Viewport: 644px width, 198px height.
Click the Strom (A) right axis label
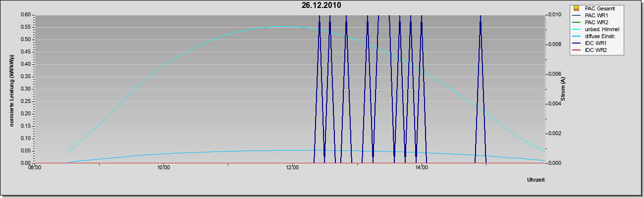[563, 89]
